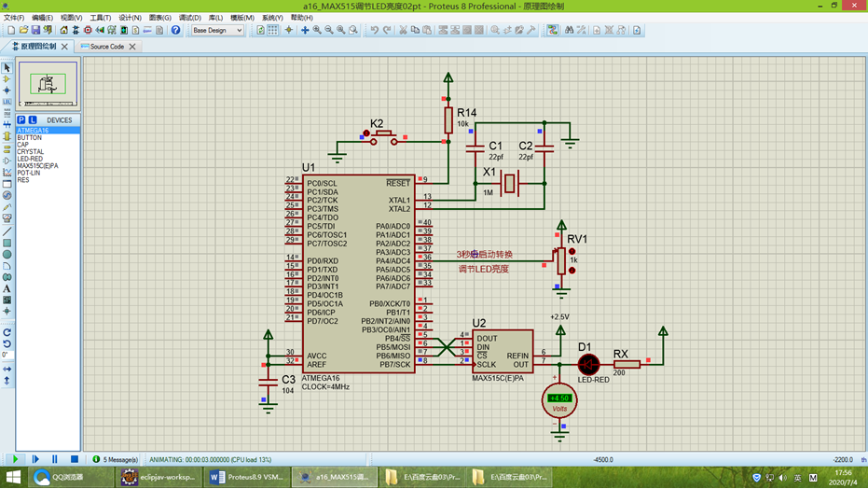Choose Selection Mode arrow tool
This screenshot has height=489, width=868.
pyautogui.click(x=7, y=67)
